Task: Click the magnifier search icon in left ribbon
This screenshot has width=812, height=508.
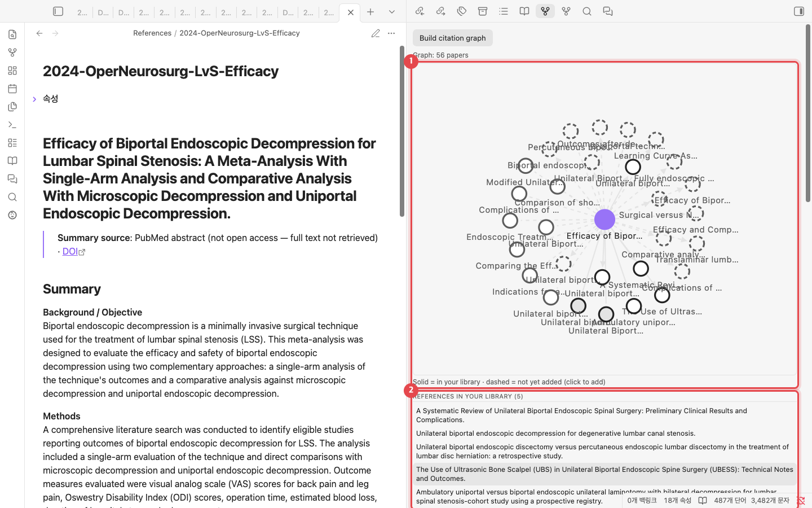Action: point(12,197)
